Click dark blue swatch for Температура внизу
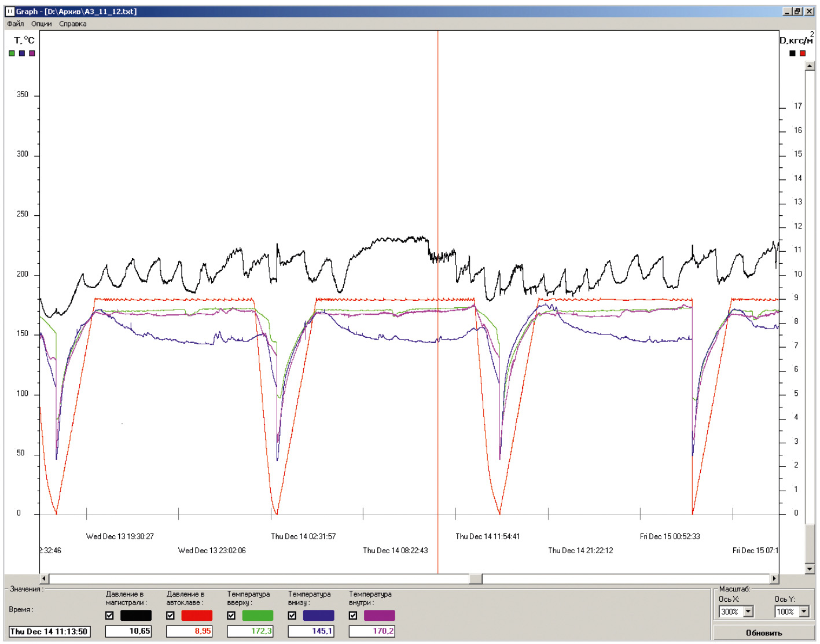The width and height of the screenshot is (820, 644). 319,616
